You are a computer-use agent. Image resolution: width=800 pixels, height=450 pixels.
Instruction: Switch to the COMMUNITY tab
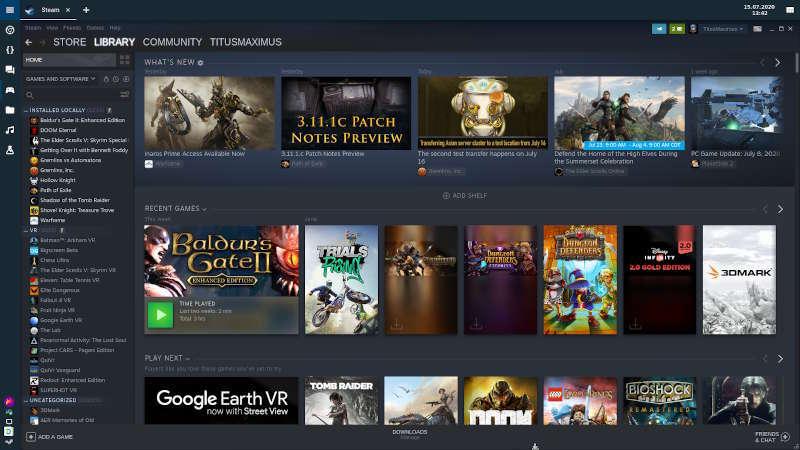172,42
